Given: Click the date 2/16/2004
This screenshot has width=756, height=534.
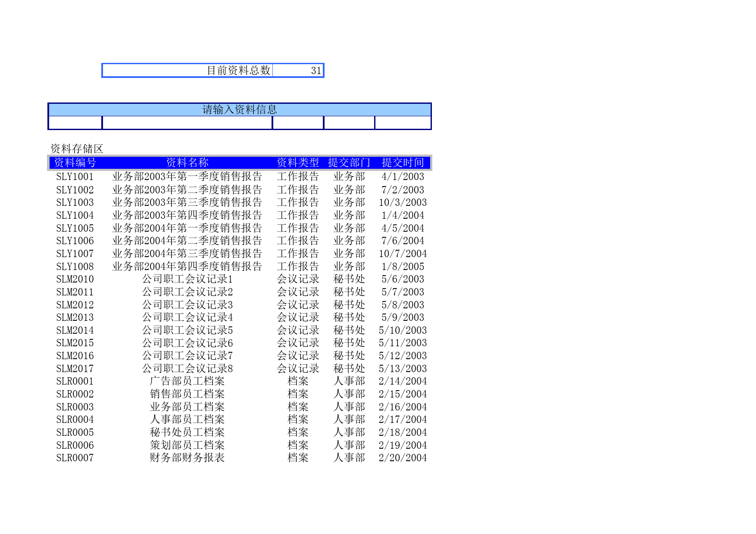Looking at the screenshot, I should point(403,407).
